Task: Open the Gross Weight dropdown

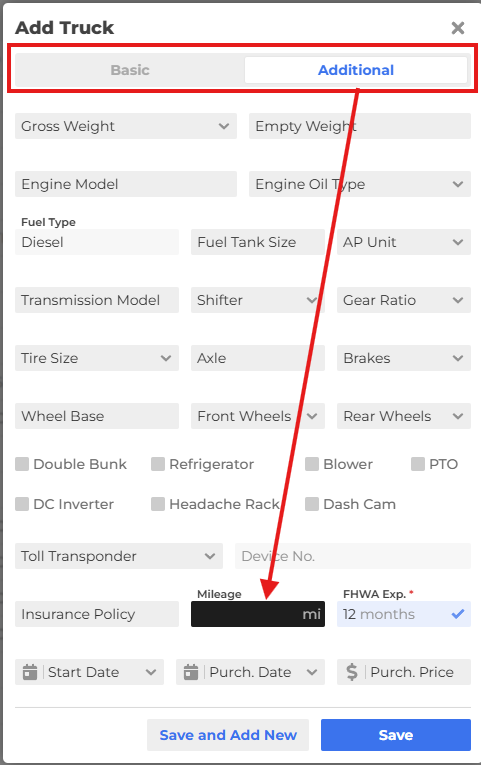Action: (x=126, y=126)
